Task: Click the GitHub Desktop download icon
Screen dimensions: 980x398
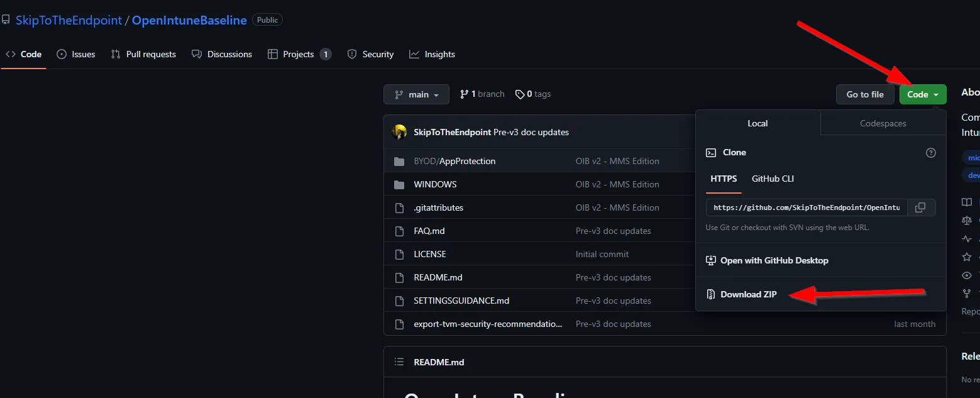Action: [711, 260]
